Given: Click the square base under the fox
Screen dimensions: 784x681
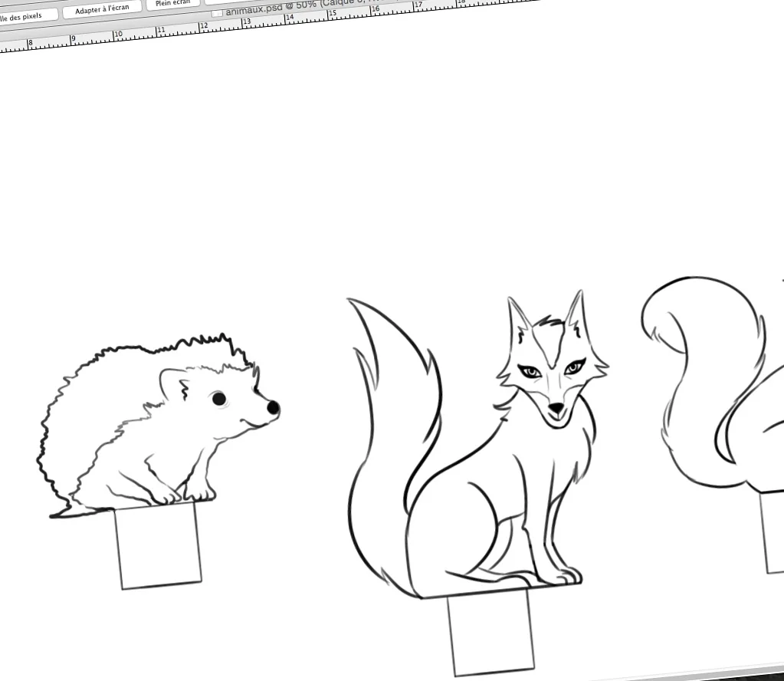Looking at the screenshot, I should (x=491, y=633).
